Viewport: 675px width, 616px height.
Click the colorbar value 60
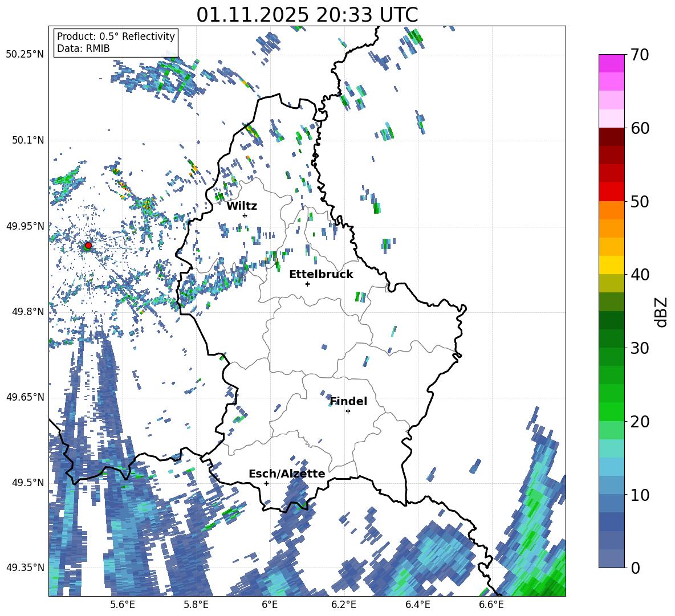click(x=640, y=128)
